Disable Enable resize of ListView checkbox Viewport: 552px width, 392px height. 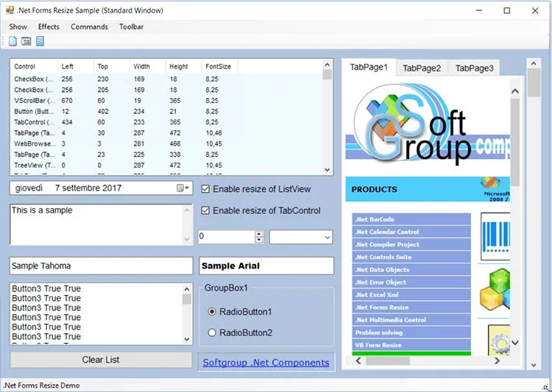point(205,189)
